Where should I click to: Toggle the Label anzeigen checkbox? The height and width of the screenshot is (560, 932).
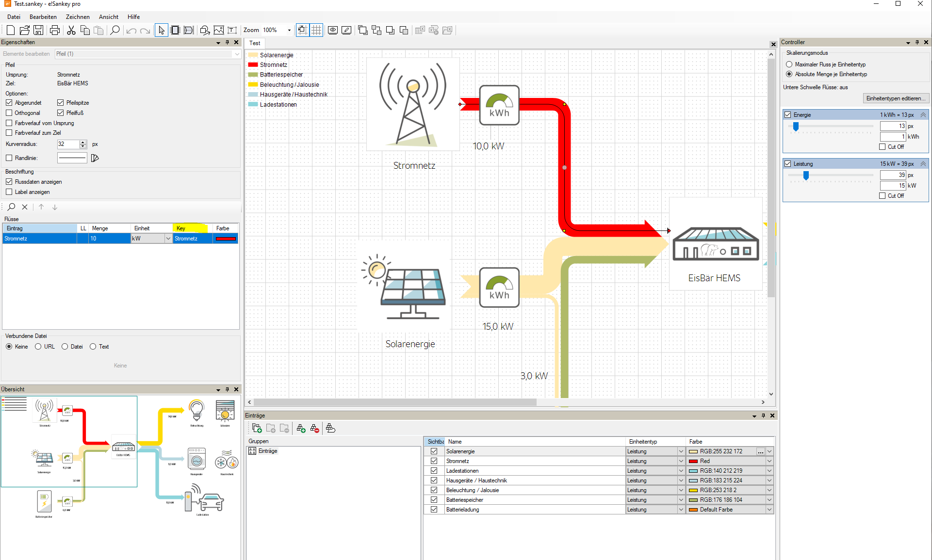tap(9, 192)
